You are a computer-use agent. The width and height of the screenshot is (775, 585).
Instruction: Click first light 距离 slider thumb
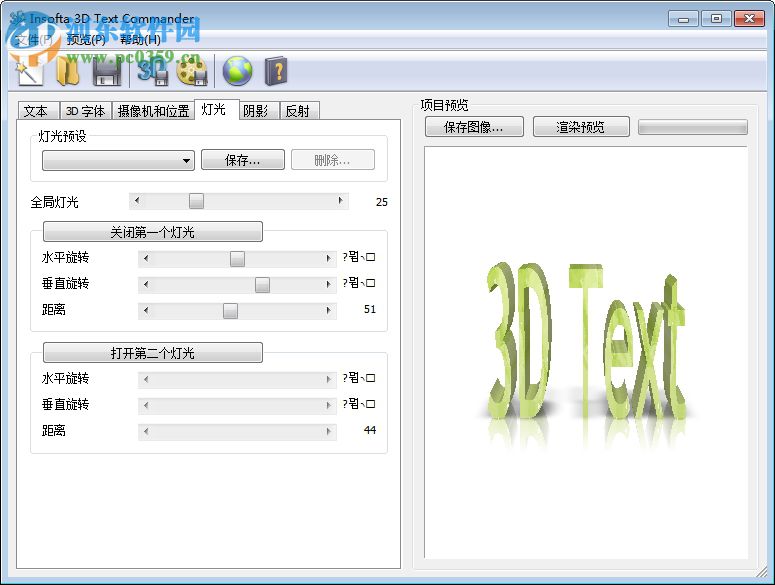(x=230, y=311)
